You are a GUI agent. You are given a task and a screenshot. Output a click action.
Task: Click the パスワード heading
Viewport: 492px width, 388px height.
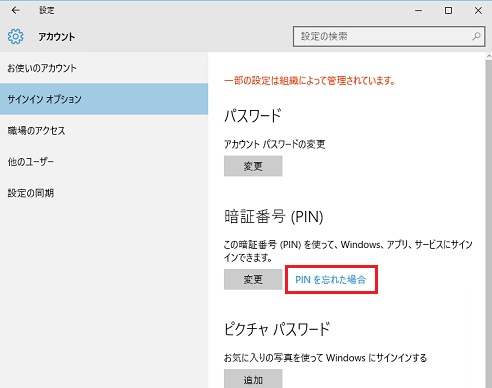(x=253, y=116)
